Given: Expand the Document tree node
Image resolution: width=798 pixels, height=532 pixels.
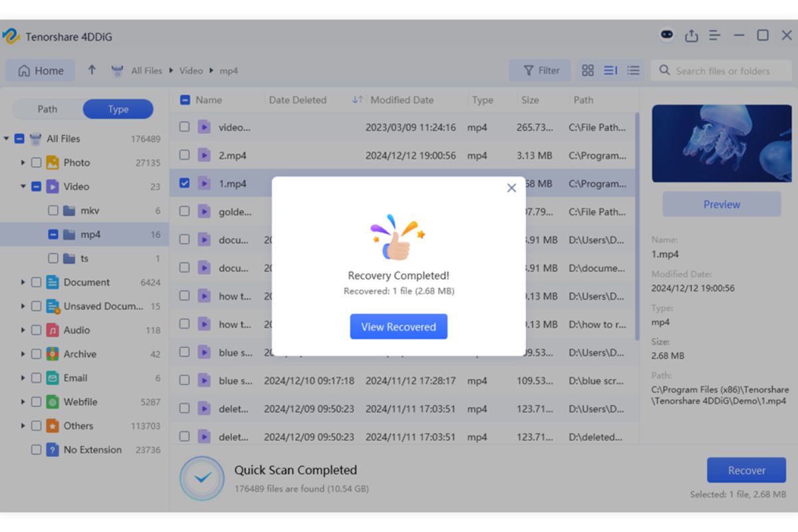Looking at the screenshot, I should click(x=23, y=282).
